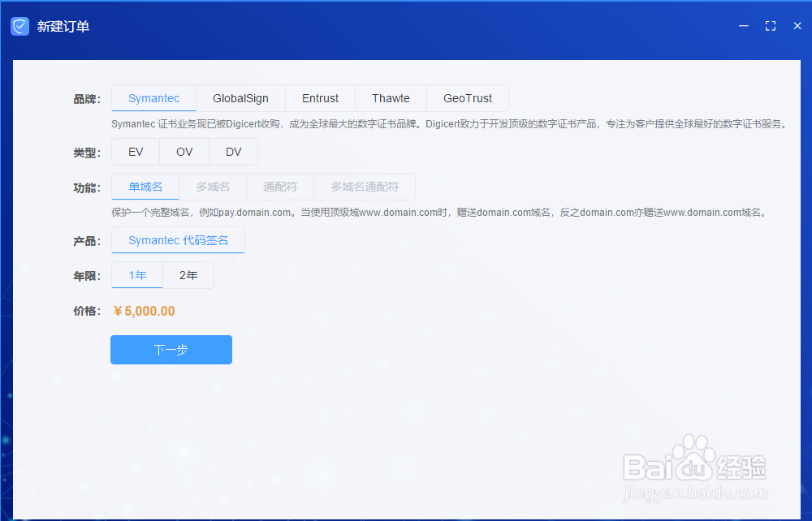The width and height of the screenshot is (812, 521).
Task: Click the 类型 label
Action: [x=87, y=153]
